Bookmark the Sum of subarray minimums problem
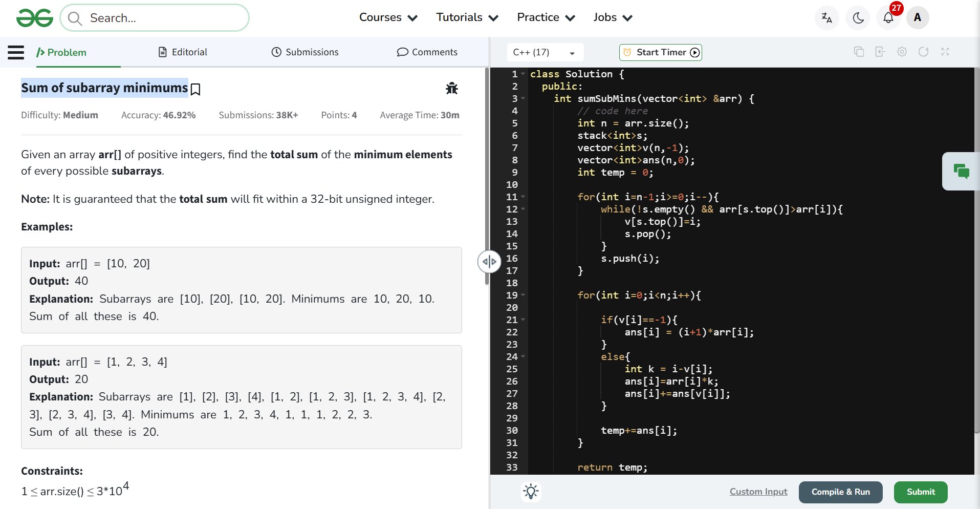980x509 pixels. (195, 90)
